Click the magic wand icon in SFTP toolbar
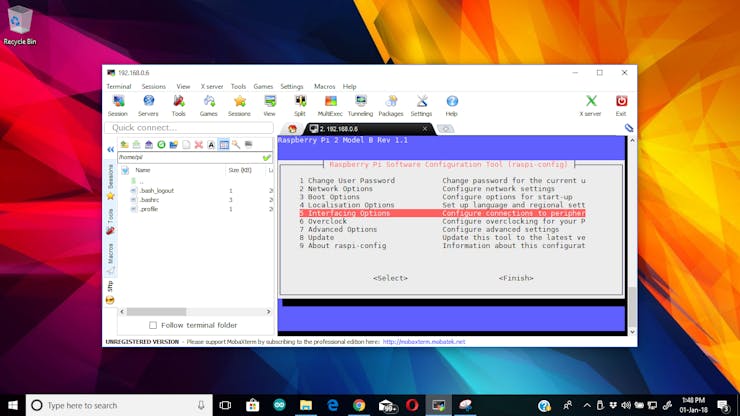Screen dimensions: 740x416 point(236,144)
